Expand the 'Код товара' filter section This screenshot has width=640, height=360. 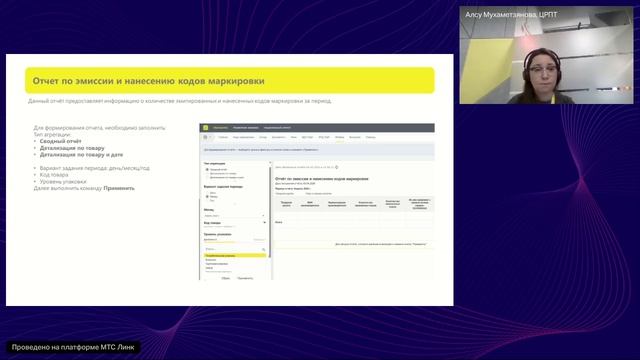point(264,222)
